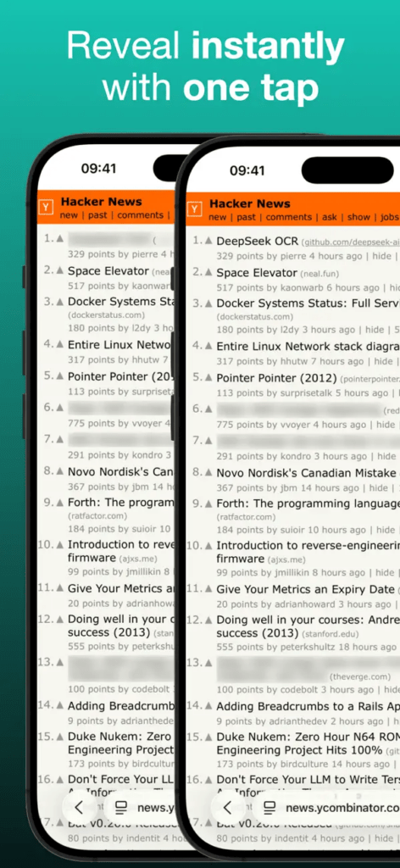Upvote Novo Nordisk's story in the right phone
This screenshot has height=868, width=400.
[208, 473]
